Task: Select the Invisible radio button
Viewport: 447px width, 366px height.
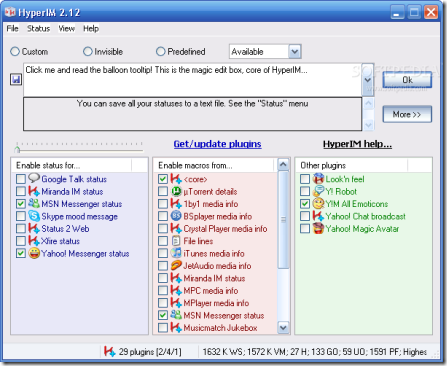Action: pyautogui.click(x=87, y=52)
